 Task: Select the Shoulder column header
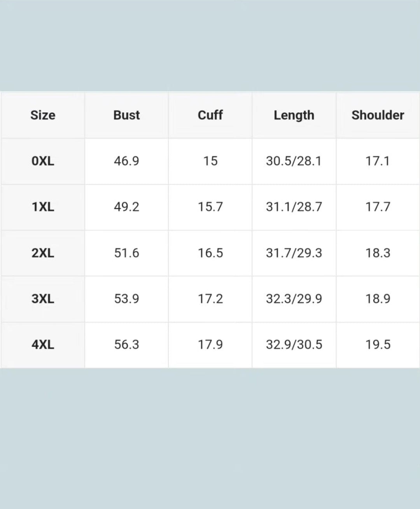[x=378, y=115]
